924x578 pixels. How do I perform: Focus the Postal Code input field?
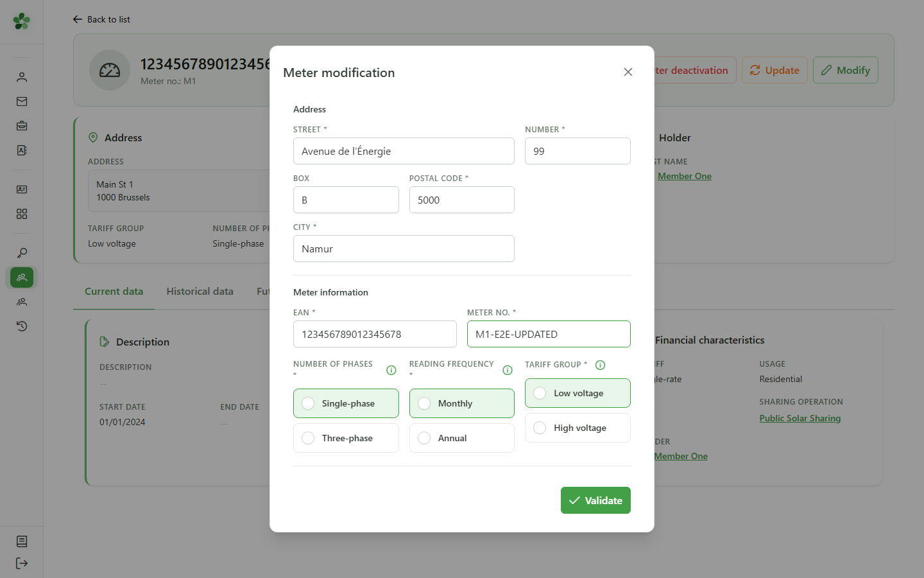click(462, 200)
